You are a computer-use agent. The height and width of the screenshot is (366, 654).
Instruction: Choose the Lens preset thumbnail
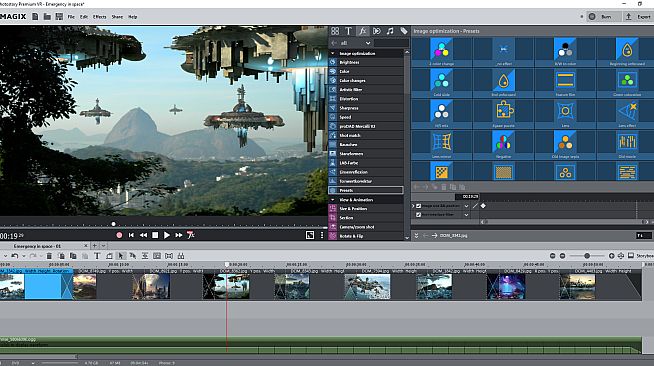pos(565,113)
